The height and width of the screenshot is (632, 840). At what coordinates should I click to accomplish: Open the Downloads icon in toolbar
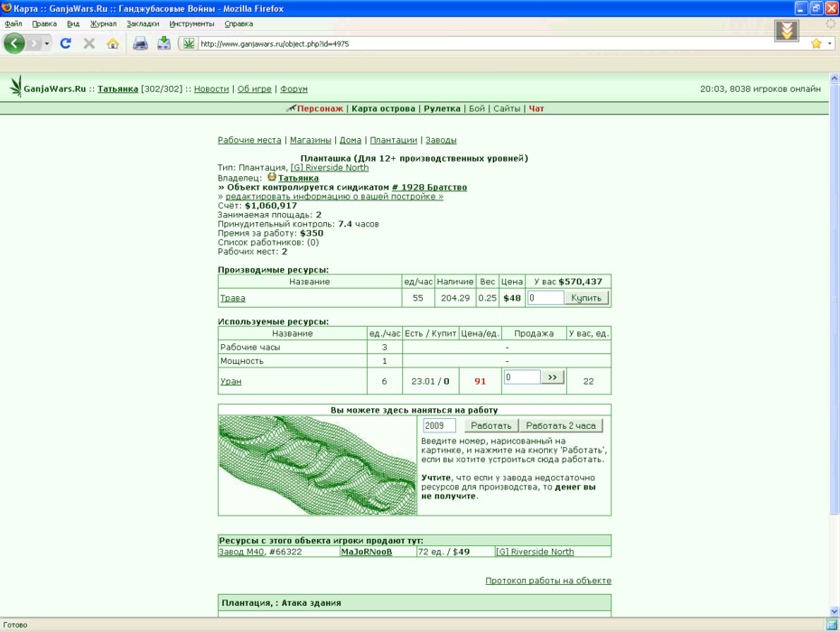[x=163, y=43]
